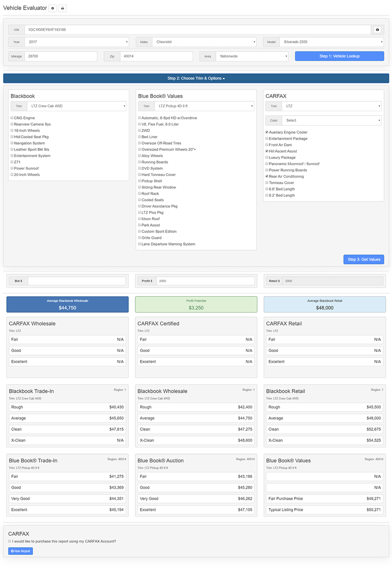Open the Year dropdown
This screenshot has width=392, height=569.
tap(77, 42)
